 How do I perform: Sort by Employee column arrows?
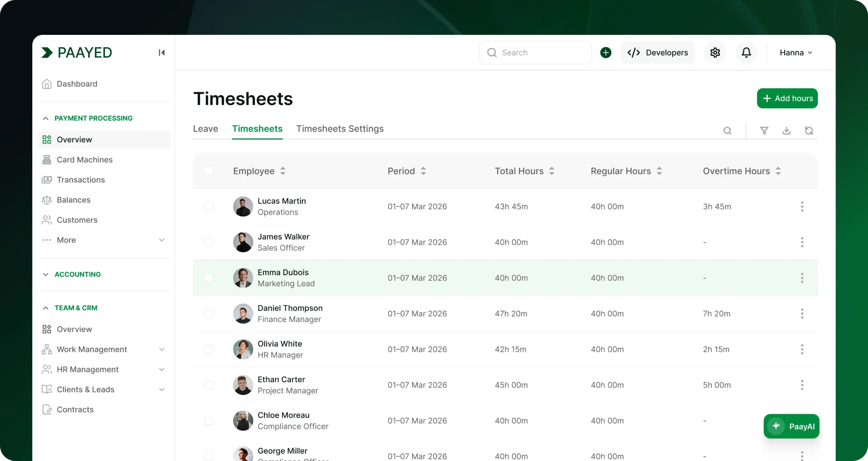pos(283,171)
